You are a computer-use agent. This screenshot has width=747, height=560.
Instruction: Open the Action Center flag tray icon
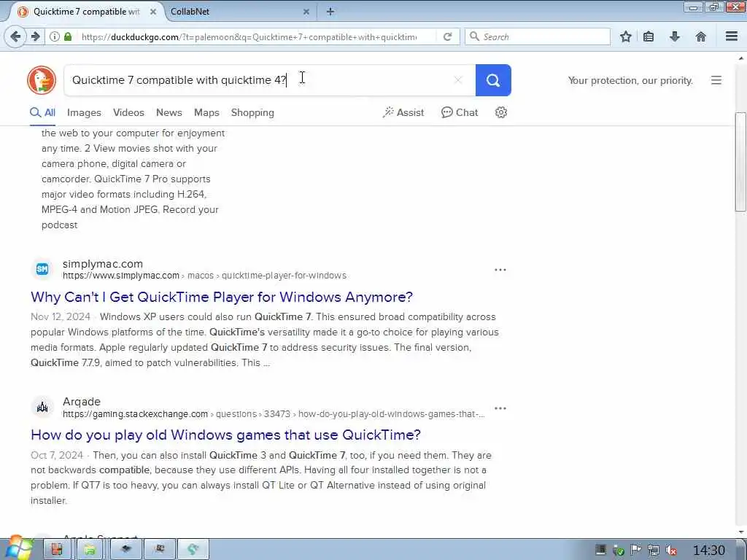(x=635, y=551)
